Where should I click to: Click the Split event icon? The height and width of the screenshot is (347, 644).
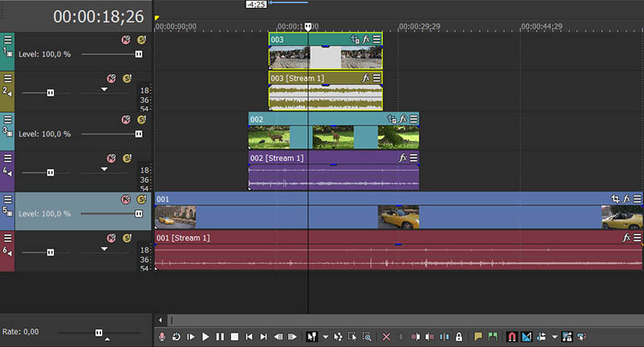point(444,337)
